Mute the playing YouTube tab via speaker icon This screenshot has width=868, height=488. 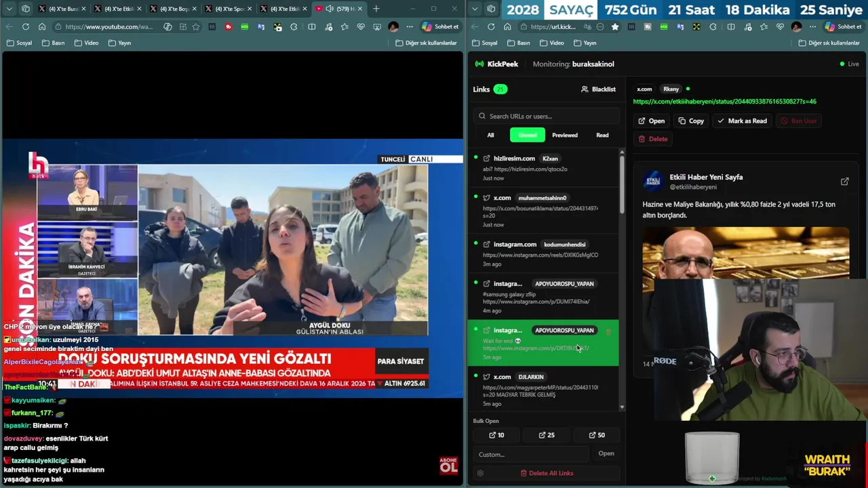click(329, 9)
